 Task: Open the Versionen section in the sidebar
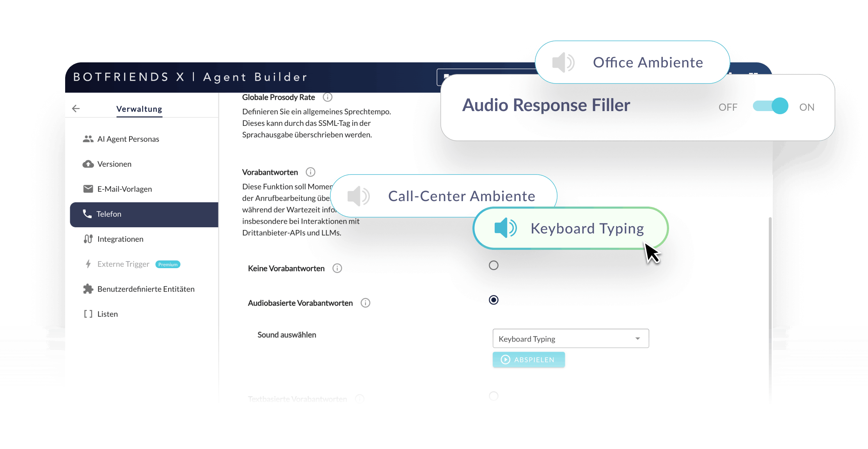click(114, 164)
